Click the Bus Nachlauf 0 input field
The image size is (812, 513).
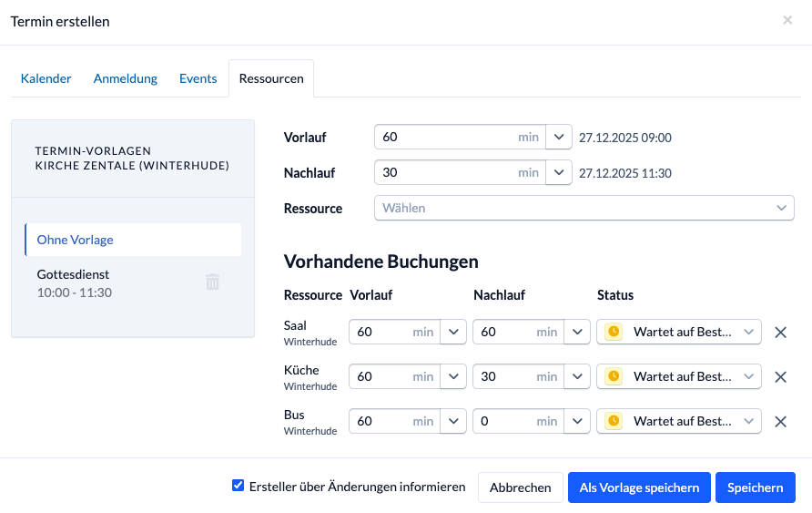tap(518, 421)
